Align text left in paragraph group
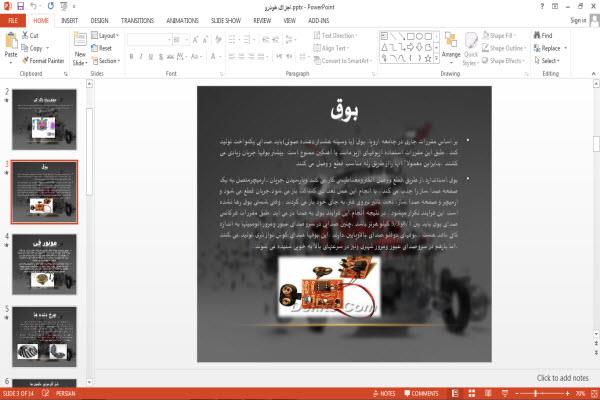 (x=232, y=57)
